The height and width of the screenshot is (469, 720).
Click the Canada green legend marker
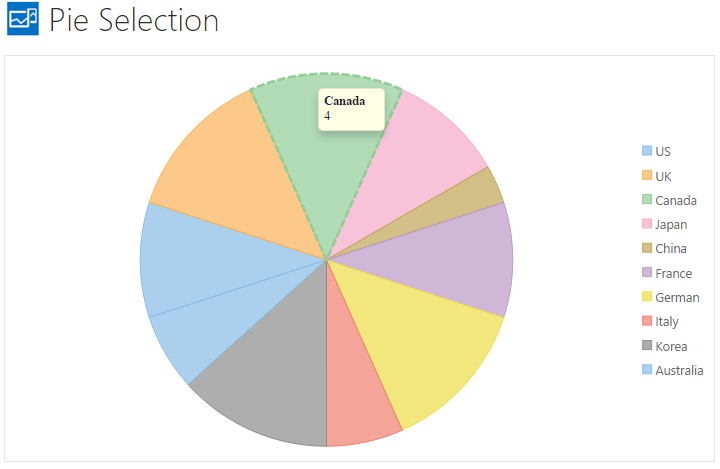[647, 200]
